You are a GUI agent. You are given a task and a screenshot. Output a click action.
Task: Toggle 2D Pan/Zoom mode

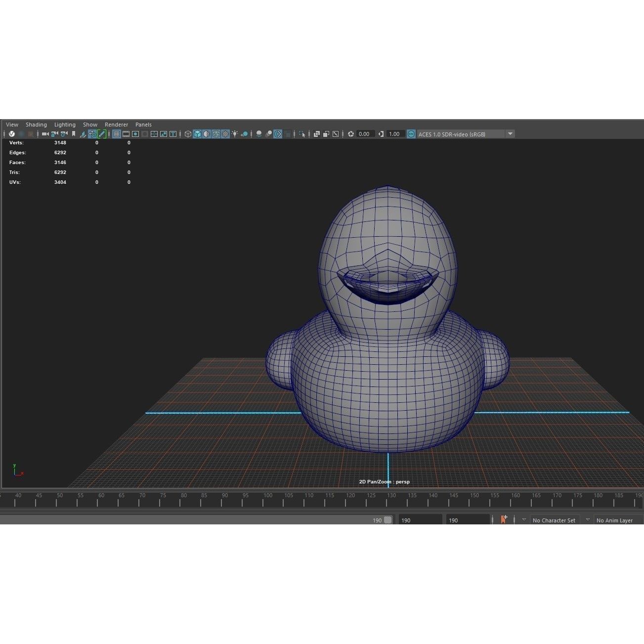click(92, 133)
